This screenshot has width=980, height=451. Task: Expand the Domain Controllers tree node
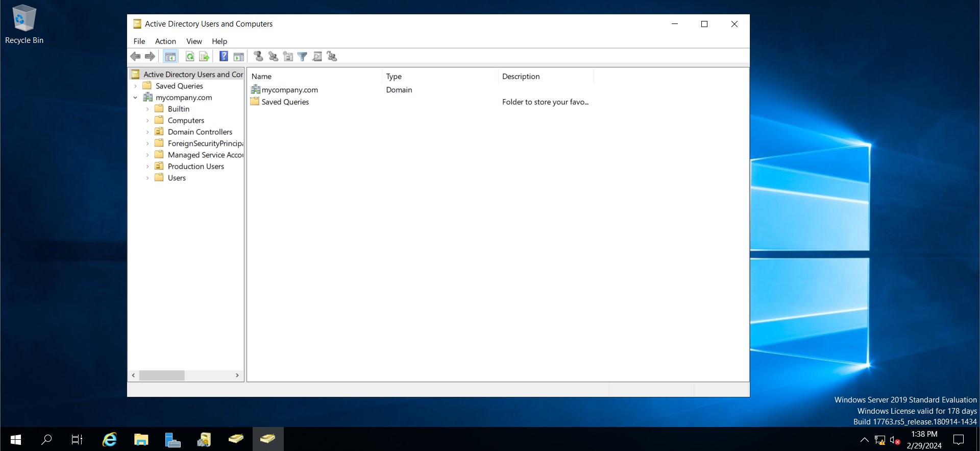148,132
